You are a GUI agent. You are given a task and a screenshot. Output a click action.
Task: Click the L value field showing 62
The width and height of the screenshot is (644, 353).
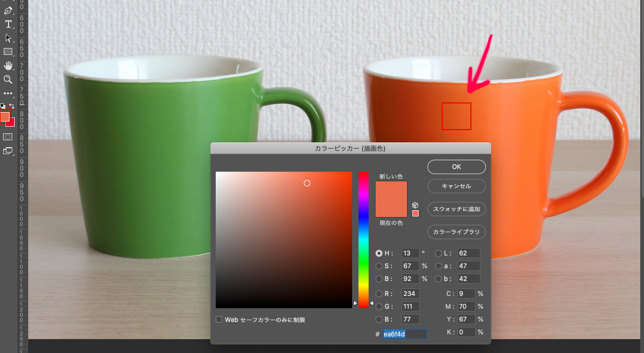pos(468,253)
